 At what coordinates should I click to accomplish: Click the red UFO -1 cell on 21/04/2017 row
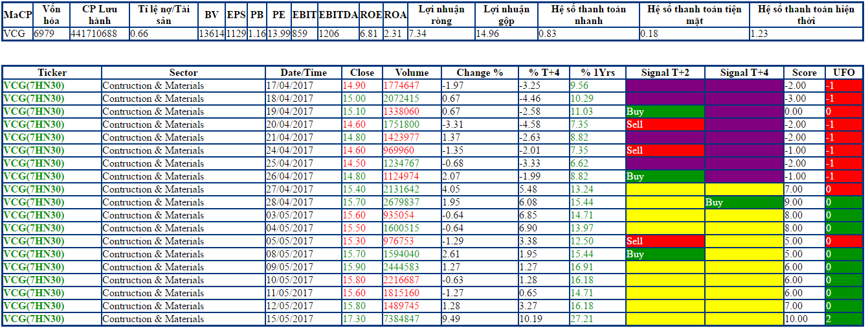pos(843,137)
